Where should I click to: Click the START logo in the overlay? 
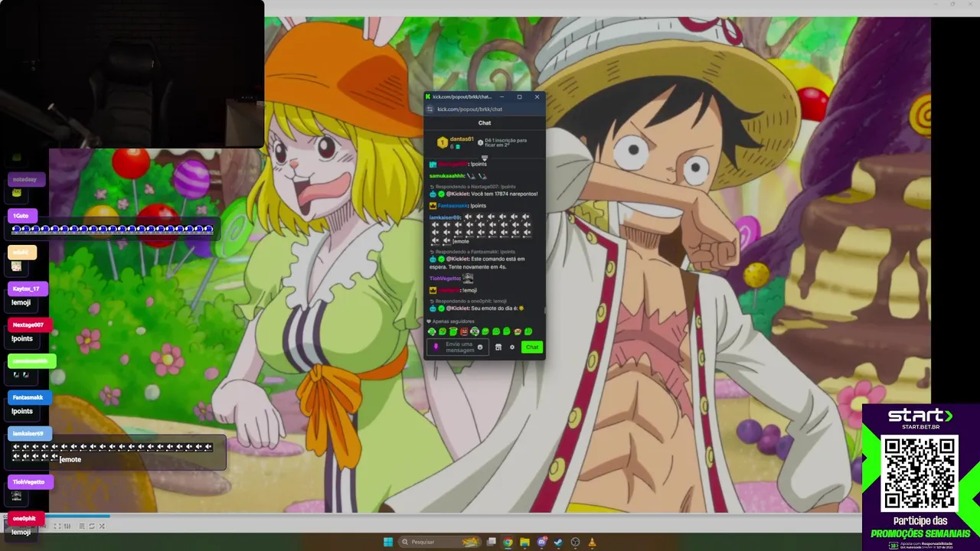coord(920,416)
